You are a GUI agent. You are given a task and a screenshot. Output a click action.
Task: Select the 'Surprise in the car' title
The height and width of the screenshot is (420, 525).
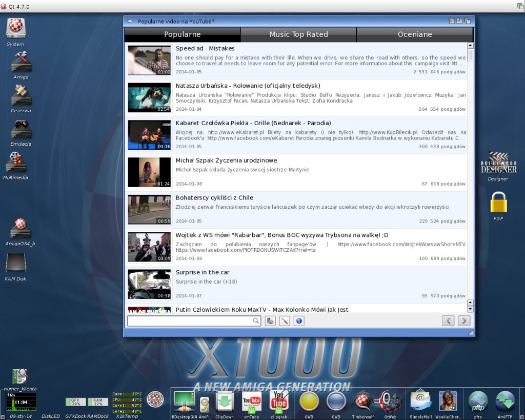[203, 272]
